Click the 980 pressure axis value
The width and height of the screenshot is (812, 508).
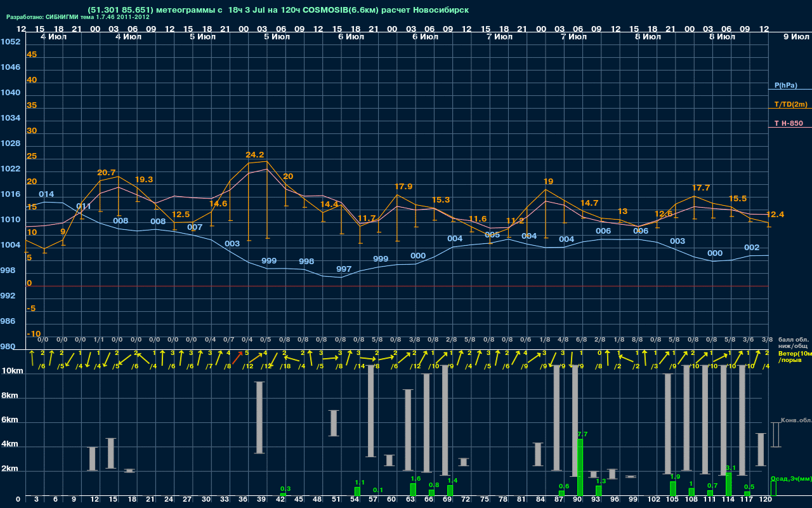[x=8, y=346]
